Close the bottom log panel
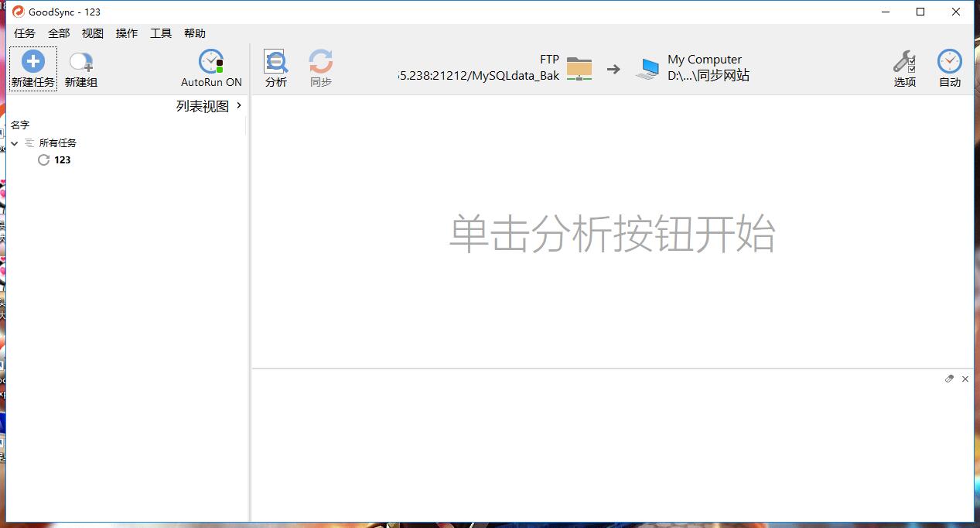Image resolution: width=980 pixels, height=528 pixels. click(x=965, y=379)
